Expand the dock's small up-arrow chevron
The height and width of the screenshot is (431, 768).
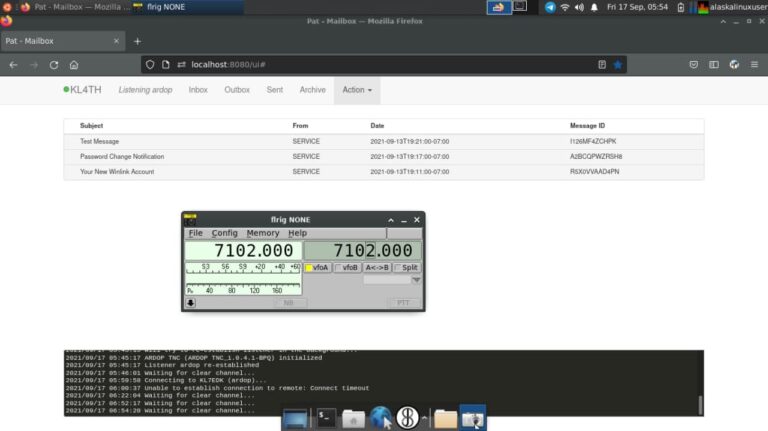coord(425,418)
